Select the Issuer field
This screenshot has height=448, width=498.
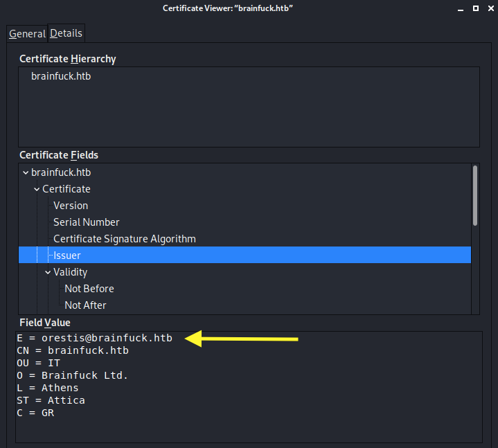coord(244,255)
